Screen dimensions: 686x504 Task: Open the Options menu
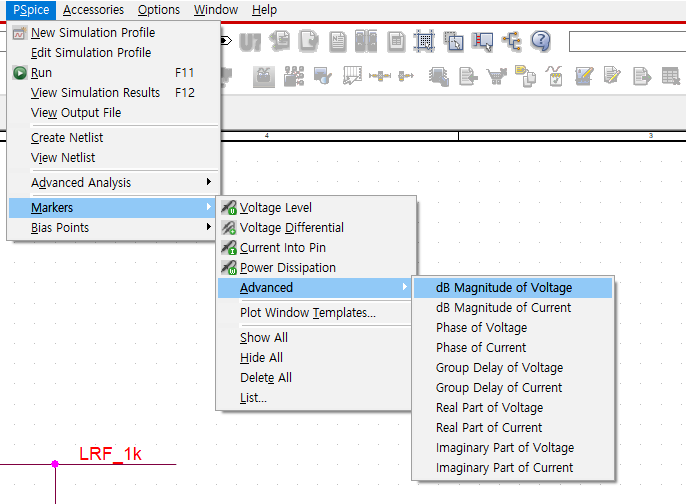[x=158, y=10]
